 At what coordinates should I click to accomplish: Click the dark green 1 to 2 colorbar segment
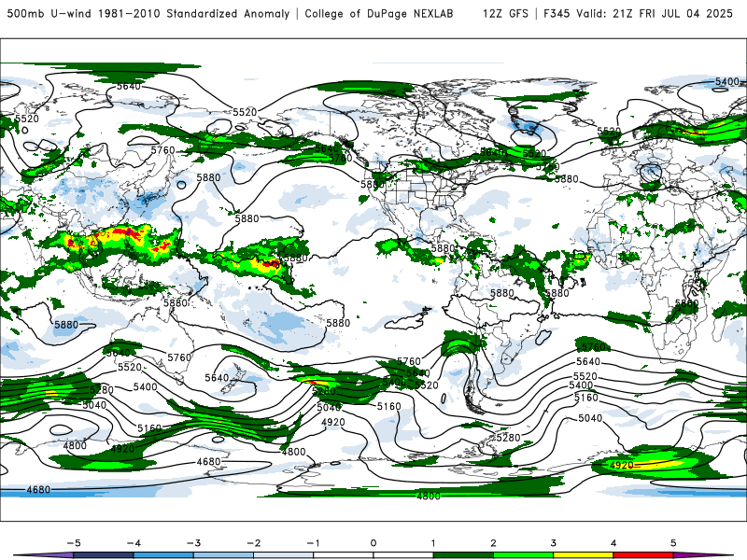(x=463, y=555)
